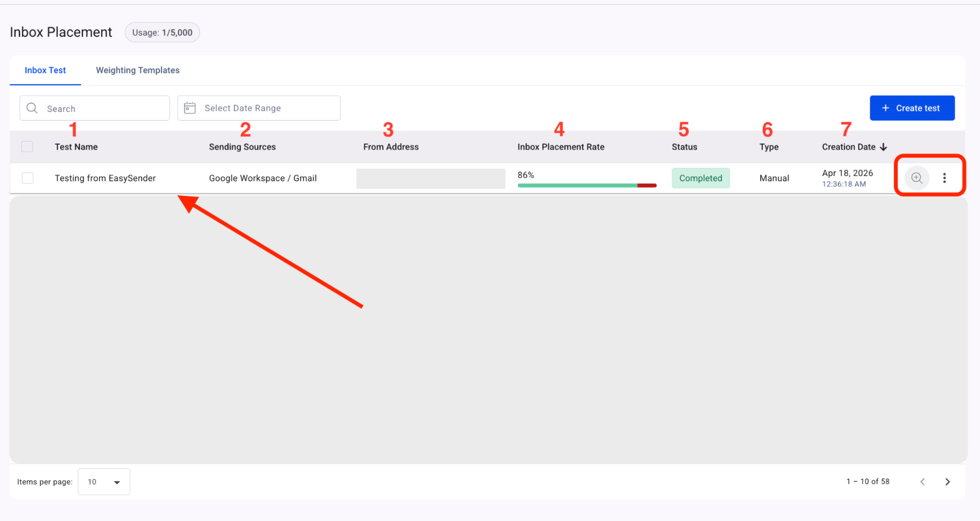Check the Testing from EasySender row checkbox
This screenshot has height=521, width=980.
(x=27, y=178)
